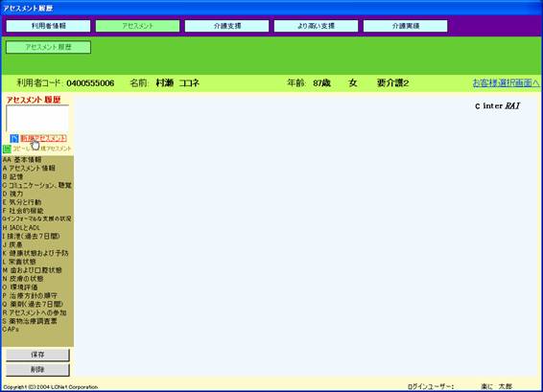Go to the より高い支援 tab
The image size is (543, 392).
(317, 26)
